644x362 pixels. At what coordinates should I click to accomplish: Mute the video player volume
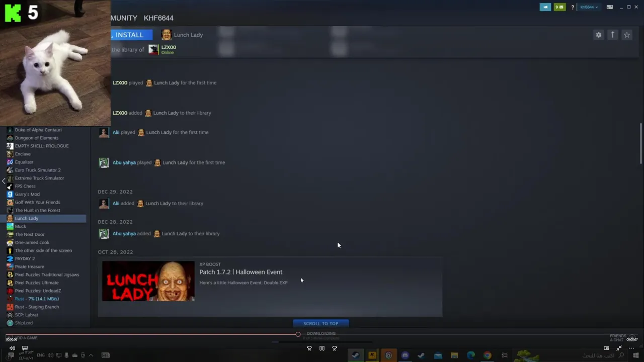click(12, 348)
